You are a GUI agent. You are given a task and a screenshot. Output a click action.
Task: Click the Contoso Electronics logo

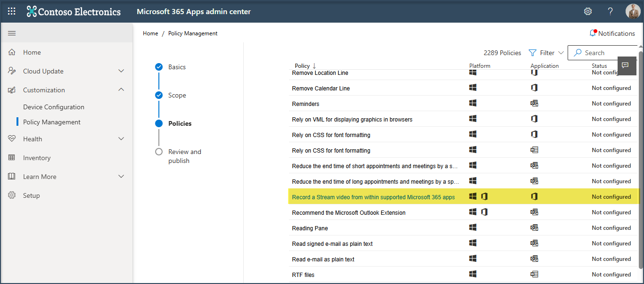point(74,11)
